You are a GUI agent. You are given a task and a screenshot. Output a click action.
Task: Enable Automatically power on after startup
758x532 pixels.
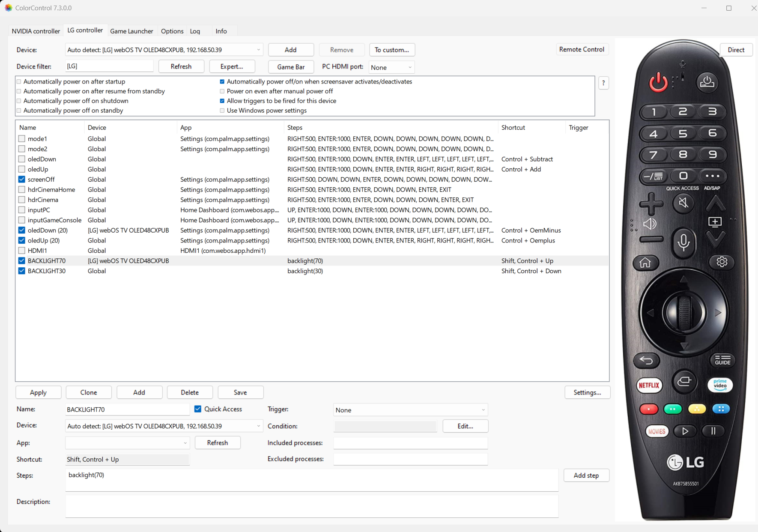click(x=19, y=82)
